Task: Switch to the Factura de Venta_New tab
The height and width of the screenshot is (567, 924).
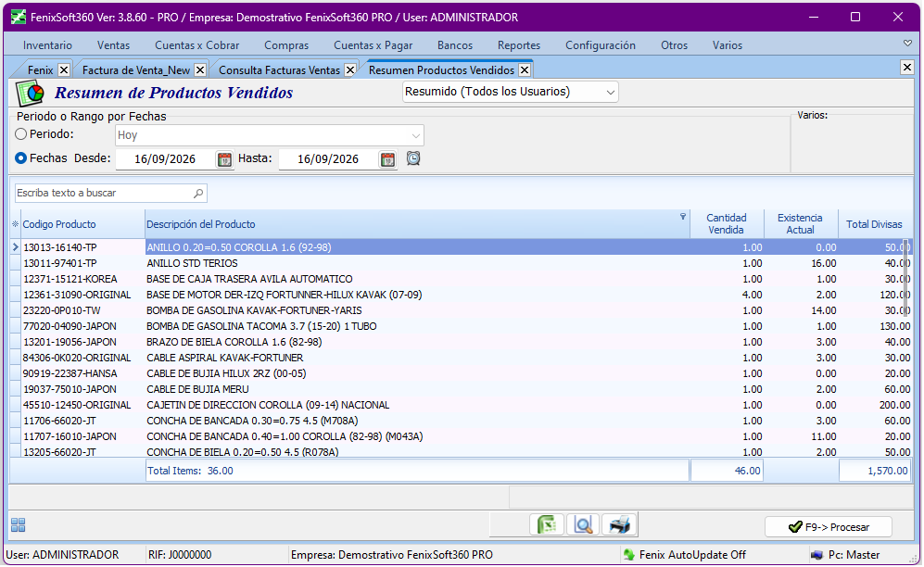Action: coord(136,70)
